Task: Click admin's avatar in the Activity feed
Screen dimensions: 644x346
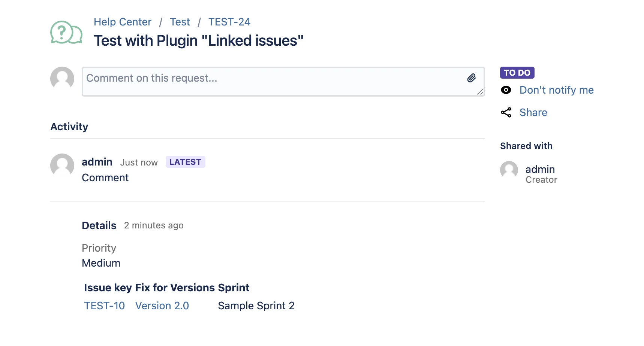Action: (x=62, y=165)
